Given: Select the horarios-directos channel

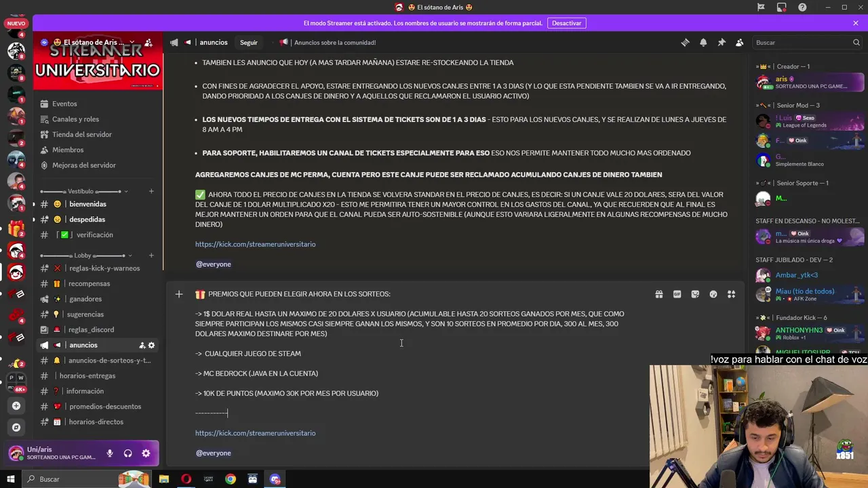Looking at the screenshot, I should [x=97, y=422].
